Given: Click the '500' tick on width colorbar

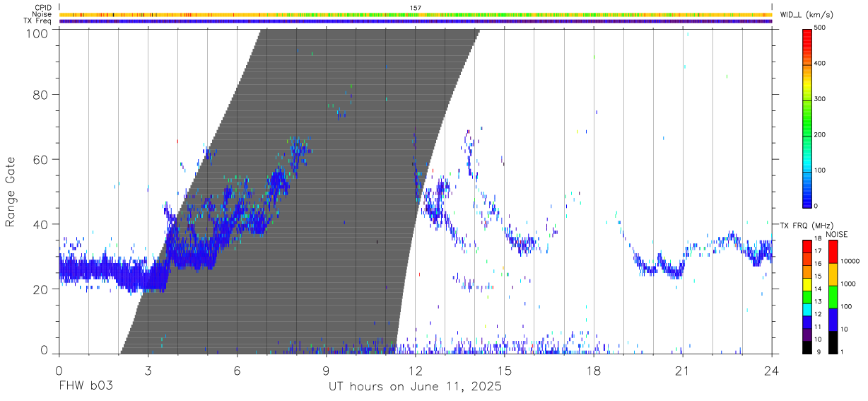Looking at the screenshot, I should pos(821,28).
